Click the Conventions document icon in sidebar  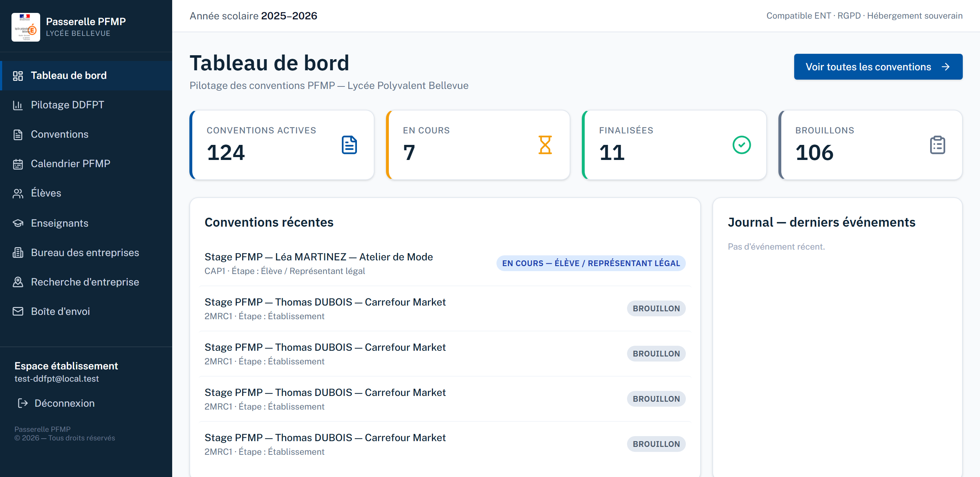tap(18, 134)
